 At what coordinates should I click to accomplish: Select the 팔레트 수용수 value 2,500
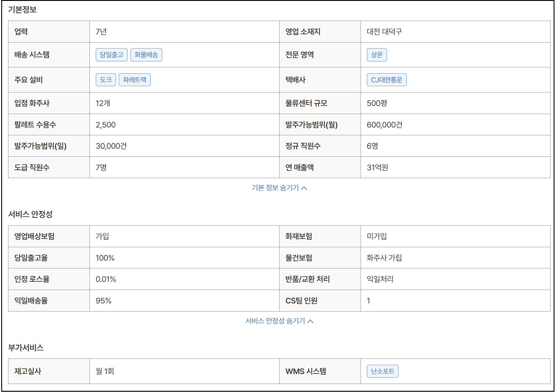pyautogui.click(x=106, y=125)
